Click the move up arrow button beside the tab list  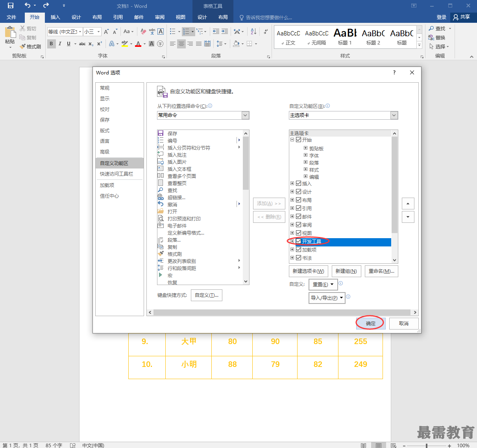(408, 204)
